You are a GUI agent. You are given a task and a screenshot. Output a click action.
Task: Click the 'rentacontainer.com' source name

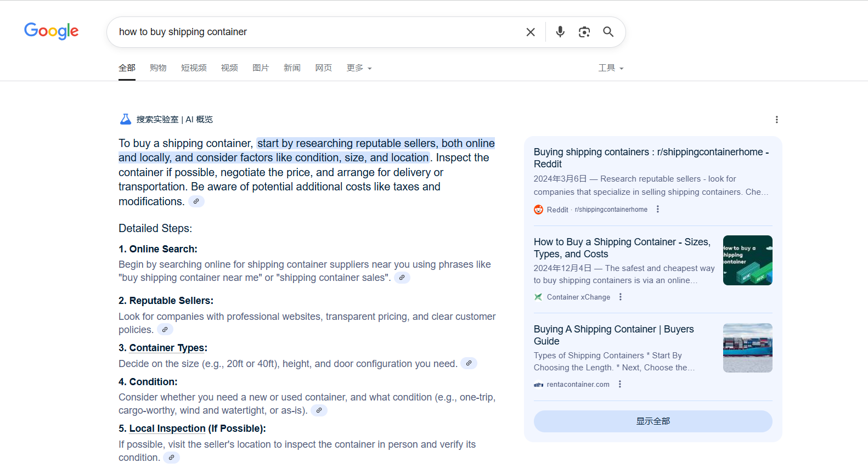(x=578, y=385)
